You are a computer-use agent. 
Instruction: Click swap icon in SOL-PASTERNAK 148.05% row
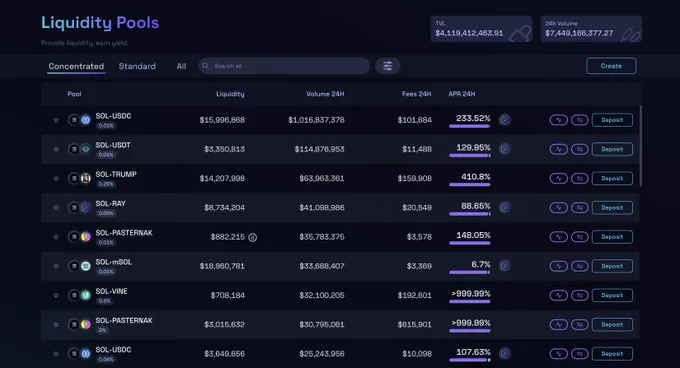[x=580, y=237]
